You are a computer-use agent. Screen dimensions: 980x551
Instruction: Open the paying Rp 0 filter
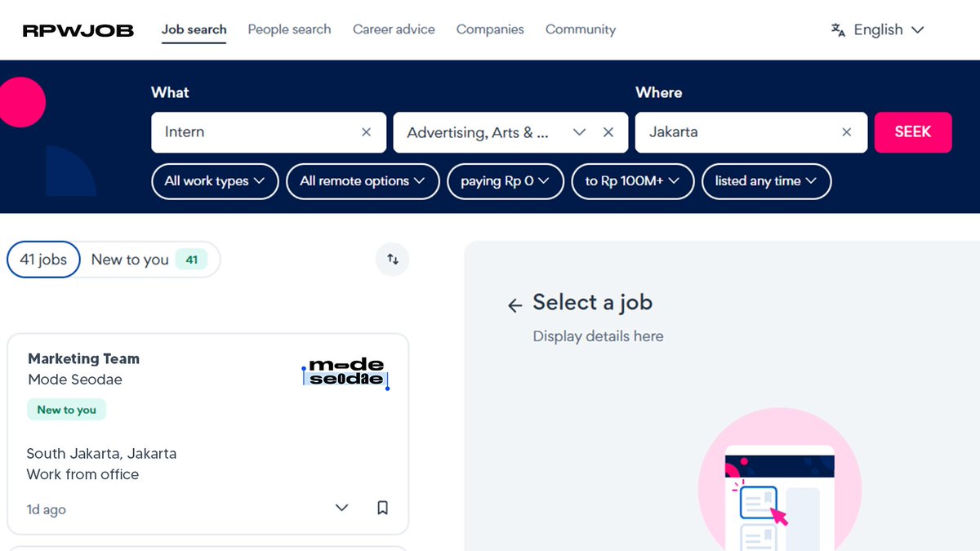pos(506,181)
